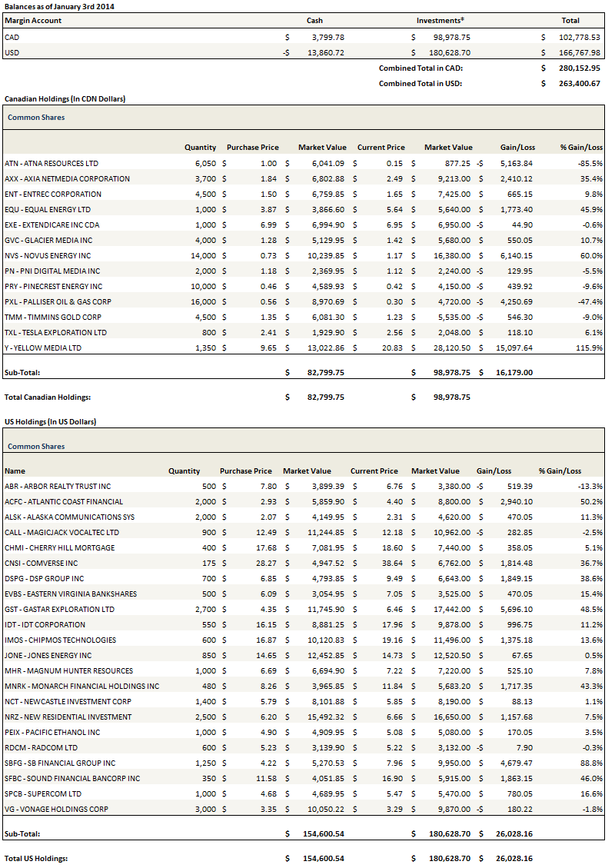The height and width of the screenshot is (868, 615).
Task: Click Yellow Media's 115.9% gain cell
Action: coord(589,348)
